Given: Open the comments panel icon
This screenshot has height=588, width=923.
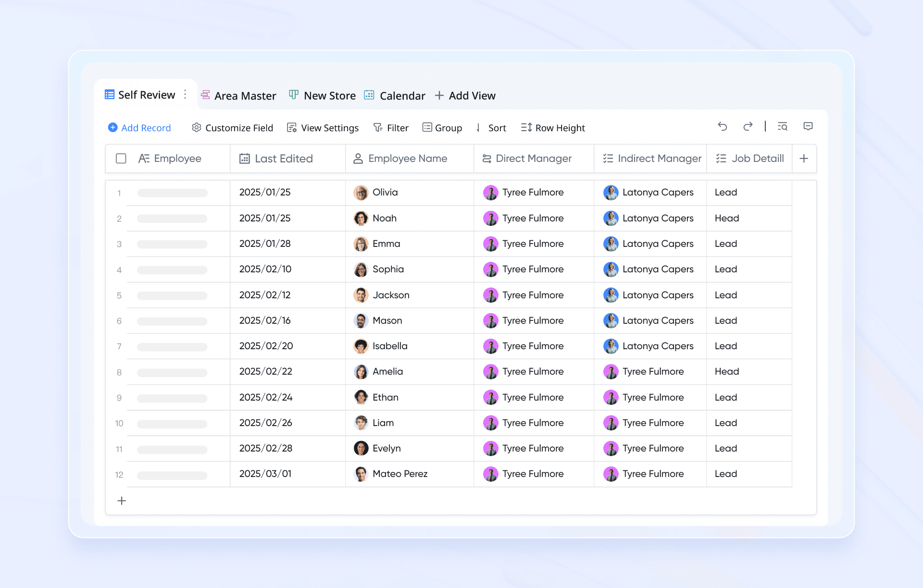Looking at the screenshot, I should (x=808, y=126).
